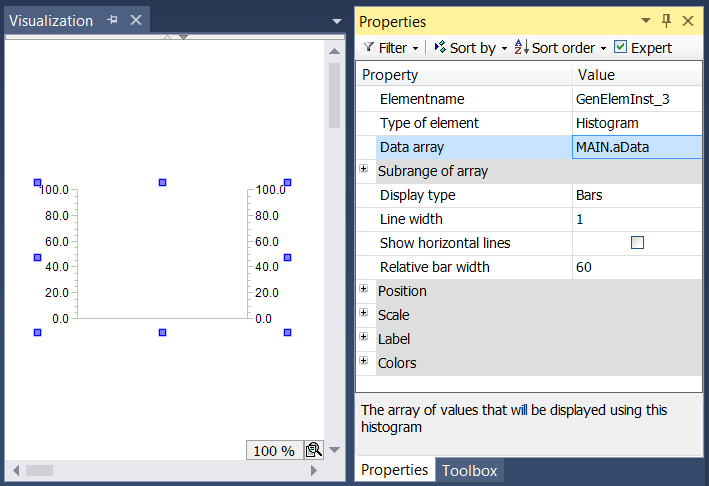Pin the Visualization tab
Viewport: 709px width, 486px height.
[113, 20]
